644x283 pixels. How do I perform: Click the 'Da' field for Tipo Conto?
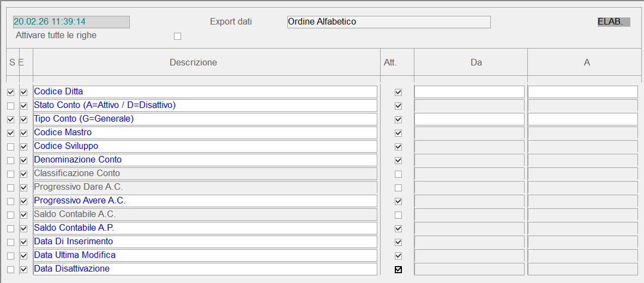[x=469, y=119]
